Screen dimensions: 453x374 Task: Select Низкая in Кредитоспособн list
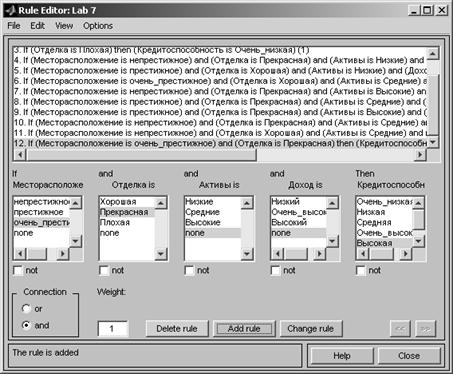[x=384, y=212]
